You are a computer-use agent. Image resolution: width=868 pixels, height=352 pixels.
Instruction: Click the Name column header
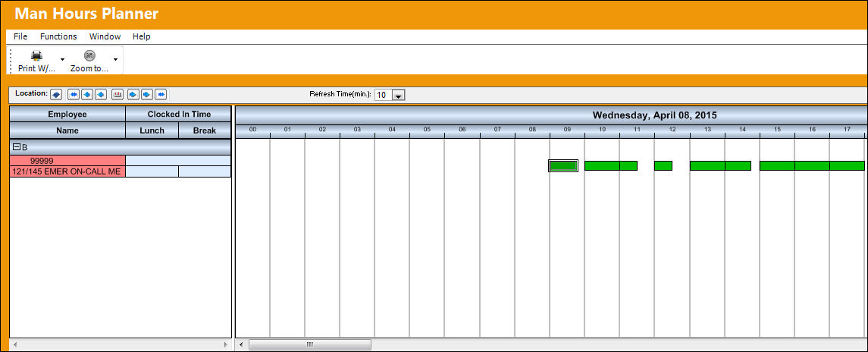click(67, 130)
